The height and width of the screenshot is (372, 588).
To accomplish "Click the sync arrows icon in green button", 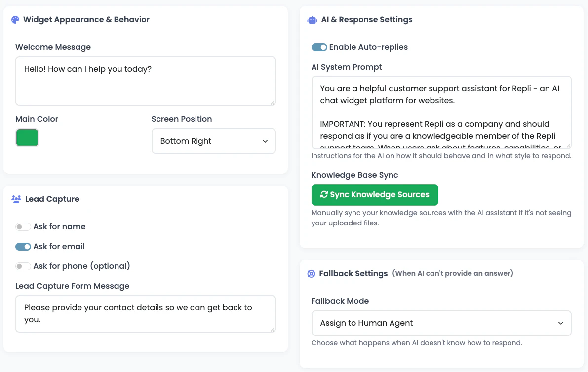I will pos(324,195).
